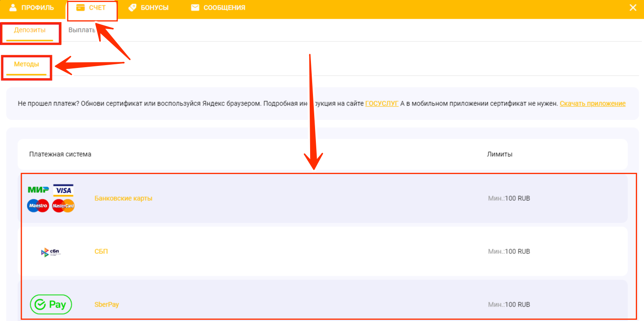Click the green SberPay logo
This screenshot has height=321, width=644.
click(51, 305)
